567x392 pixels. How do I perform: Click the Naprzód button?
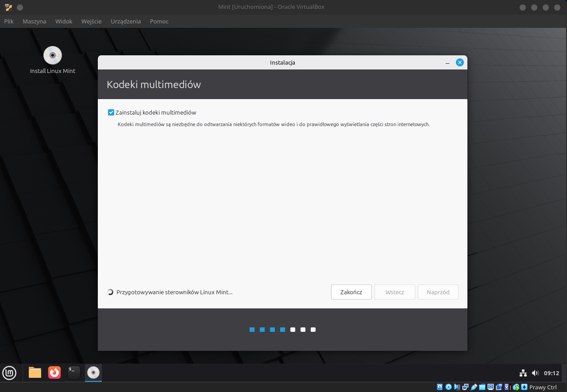438,292
